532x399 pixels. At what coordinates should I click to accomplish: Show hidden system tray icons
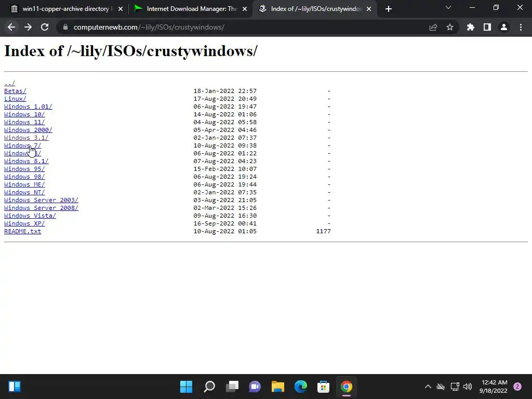(x=428, y=387)
